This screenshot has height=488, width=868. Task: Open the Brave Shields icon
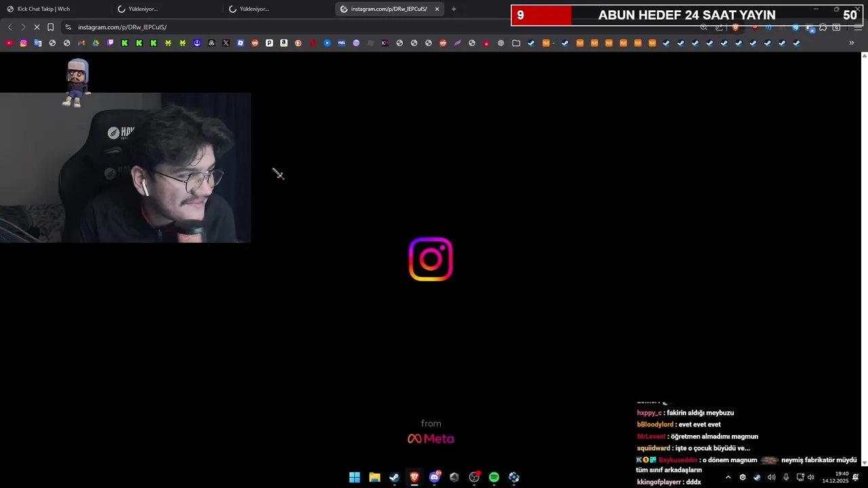[735, 27]
